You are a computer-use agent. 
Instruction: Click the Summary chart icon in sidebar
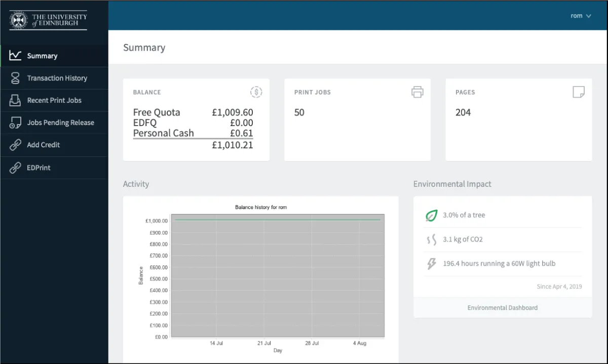tap(16, 56)
